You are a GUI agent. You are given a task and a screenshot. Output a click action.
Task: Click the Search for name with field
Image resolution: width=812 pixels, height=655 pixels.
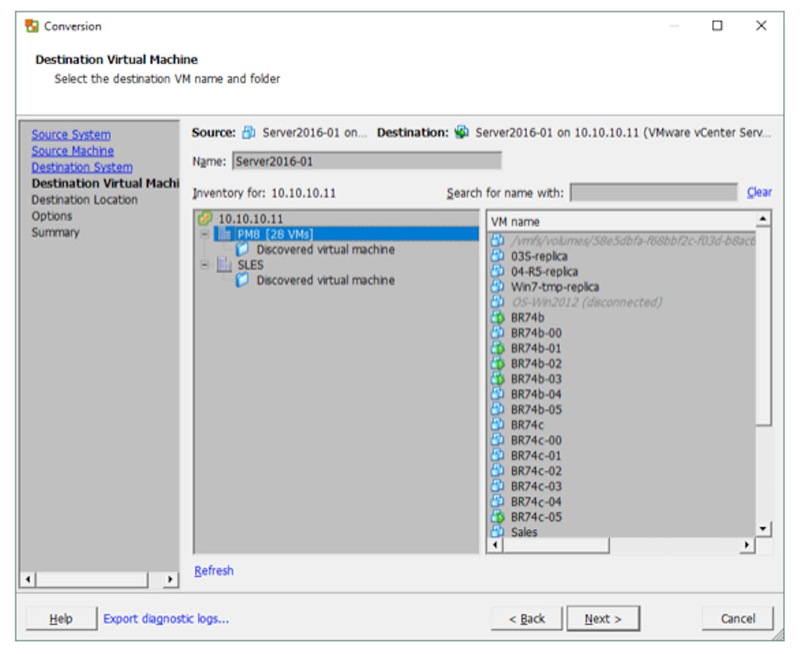point(653,193)
